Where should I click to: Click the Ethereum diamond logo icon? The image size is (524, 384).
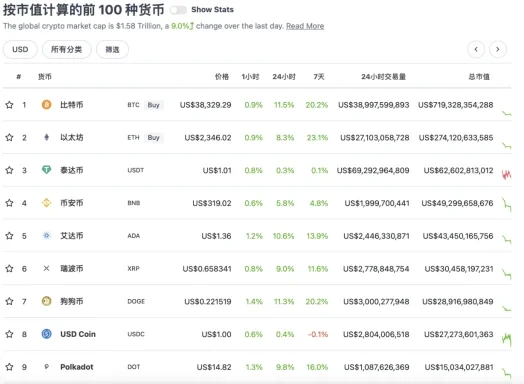coord(46,137)
